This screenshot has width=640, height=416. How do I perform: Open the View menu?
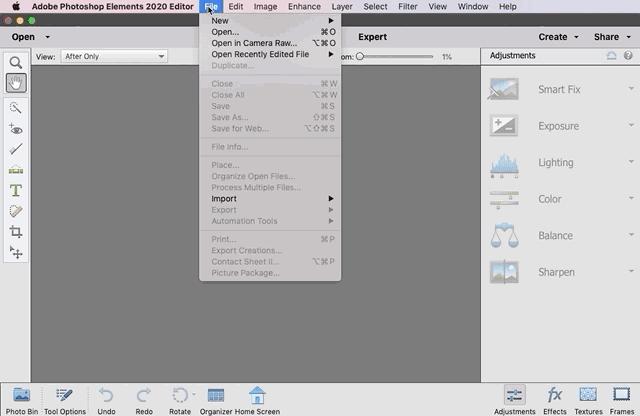click(x=438, y=7)
